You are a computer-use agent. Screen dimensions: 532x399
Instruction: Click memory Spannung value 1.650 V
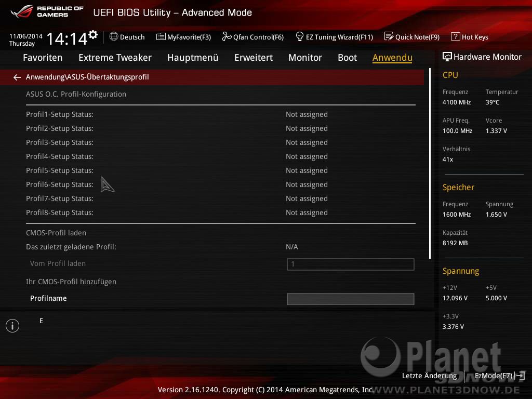[x=496, y=215]
